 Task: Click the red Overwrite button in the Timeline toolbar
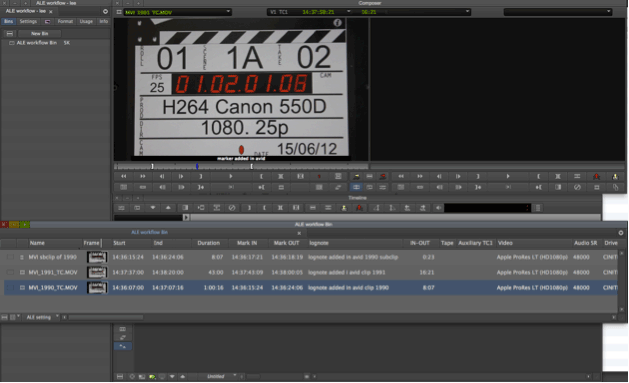[359, 208]
